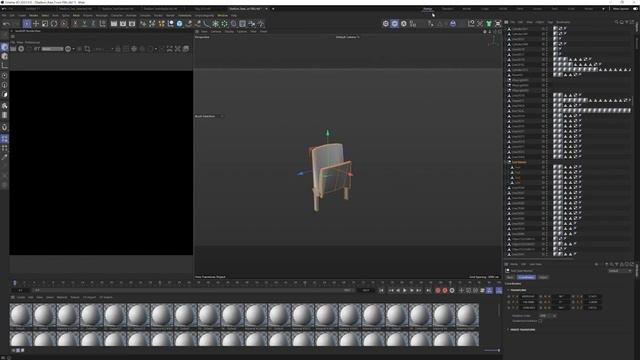The height and width of the screenshot is (360, 640).
Task: Open the Default mode dropdown in Attributes
Action: [620, 271]
